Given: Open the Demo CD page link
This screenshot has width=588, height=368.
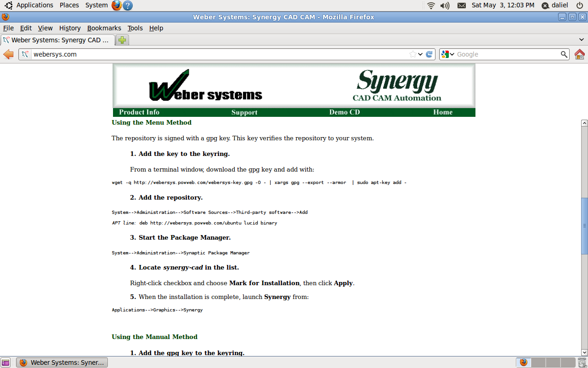Looking at the screenshot, I should [345, 112].
